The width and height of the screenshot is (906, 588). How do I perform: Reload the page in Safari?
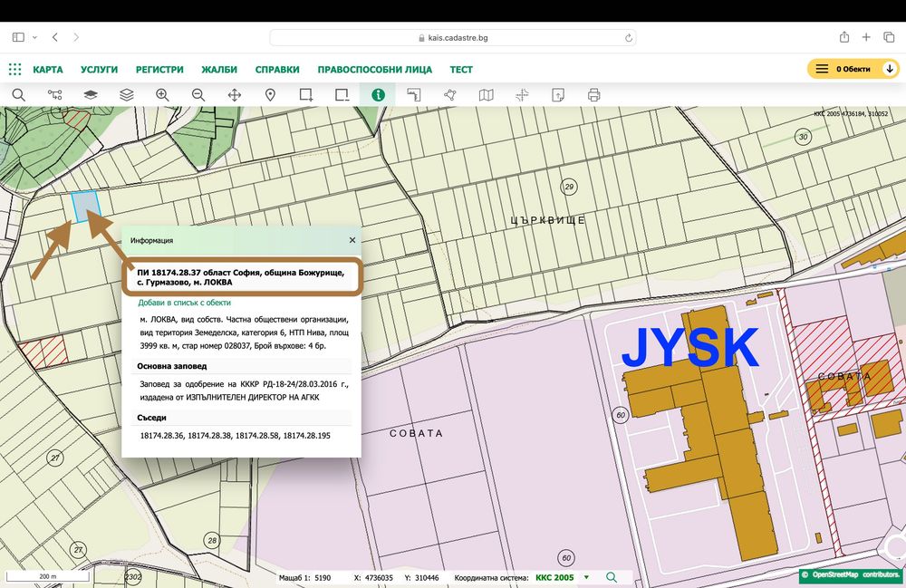(629, 37)
